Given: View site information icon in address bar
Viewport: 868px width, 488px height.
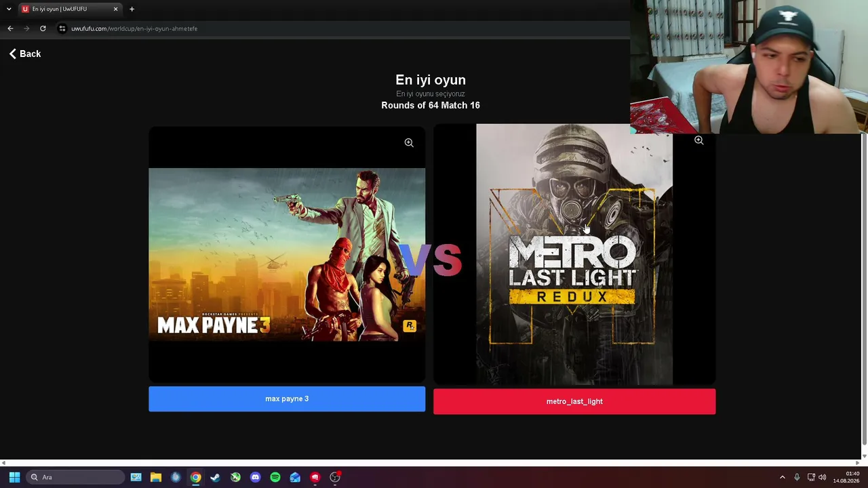Looking at the screenshot, I should point(62,28).
